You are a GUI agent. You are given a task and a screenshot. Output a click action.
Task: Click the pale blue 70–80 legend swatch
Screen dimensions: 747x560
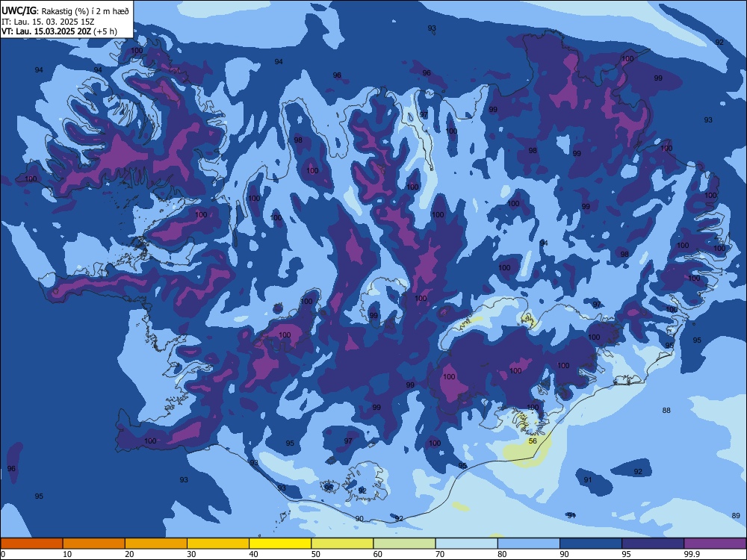point(466,544)
